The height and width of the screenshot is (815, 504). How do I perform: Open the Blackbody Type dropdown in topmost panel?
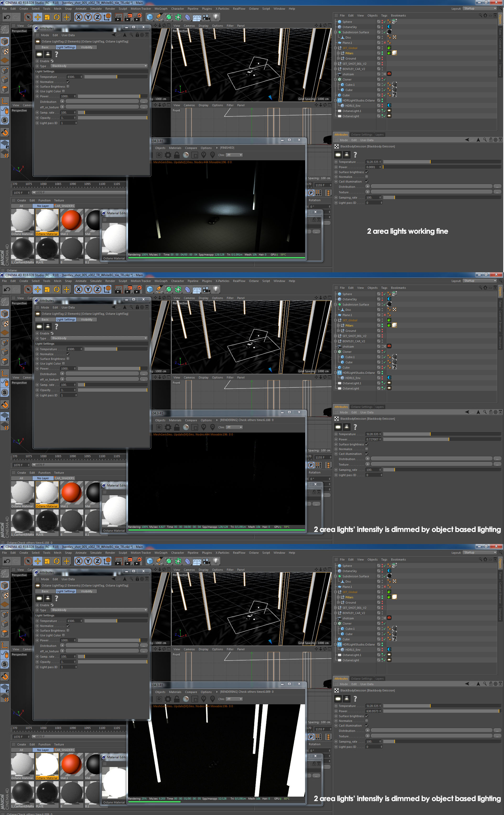click(x=99, y=66)
